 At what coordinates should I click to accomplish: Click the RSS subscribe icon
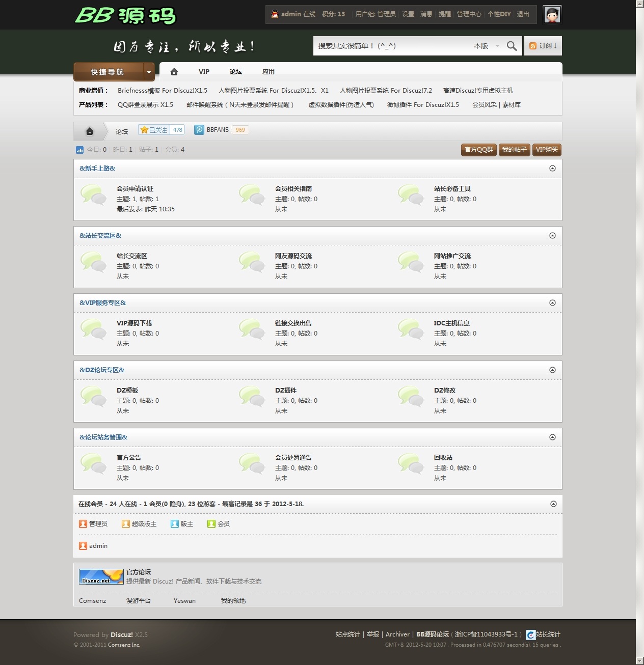[x=533, y=46]
